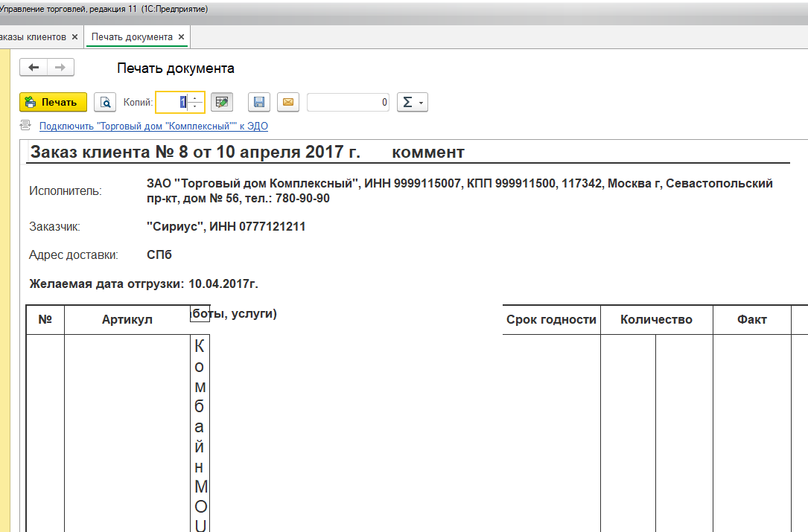The width and height of the screenshot is (808, 532).
Task: Click into the Копий copies input field
Action: coord(172,102)
